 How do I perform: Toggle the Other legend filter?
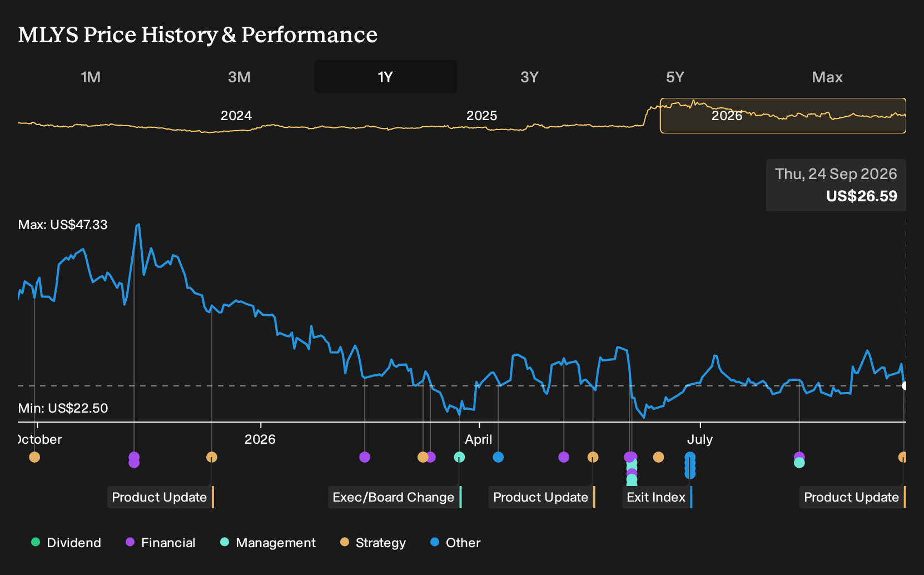point(455,543)
